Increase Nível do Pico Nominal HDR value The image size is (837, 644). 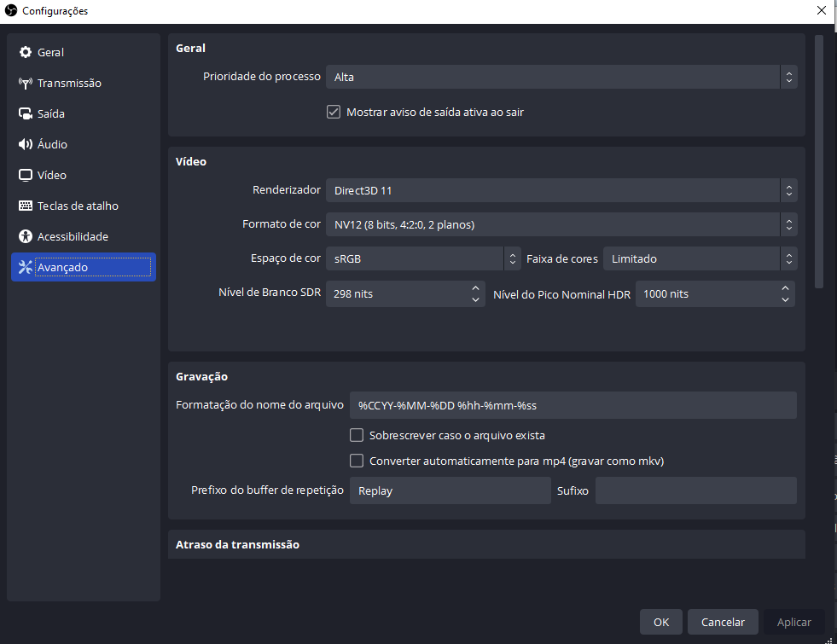(x=785, y=288)
